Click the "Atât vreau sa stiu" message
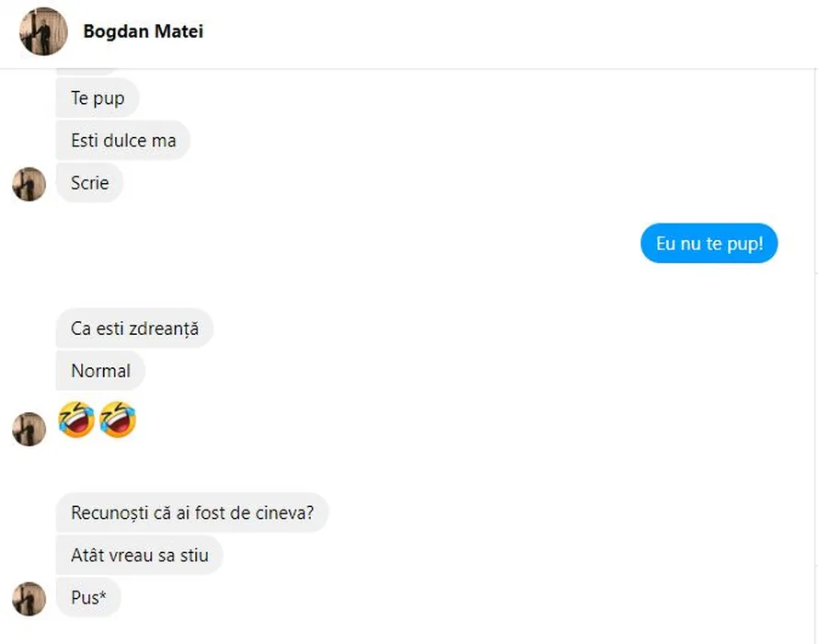 pos(139,555)
